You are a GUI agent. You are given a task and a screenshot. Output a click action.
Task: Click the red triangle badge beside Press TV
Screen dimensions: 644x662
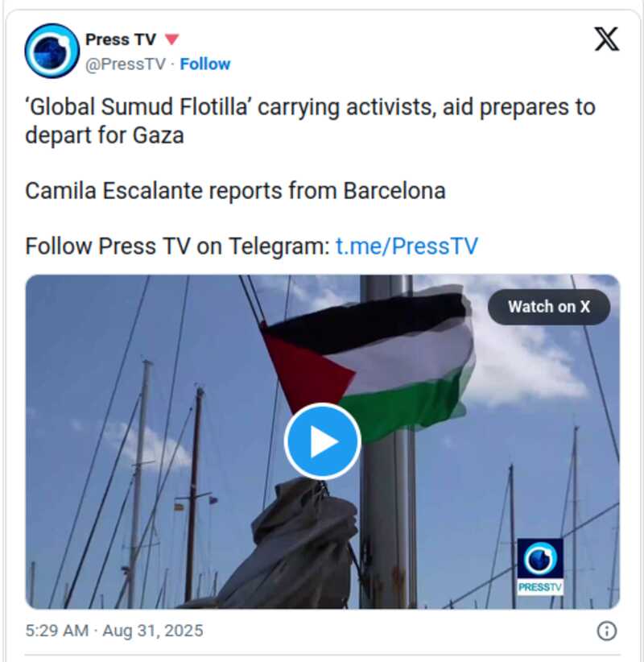pyautogui.click(x=171, y=39)
